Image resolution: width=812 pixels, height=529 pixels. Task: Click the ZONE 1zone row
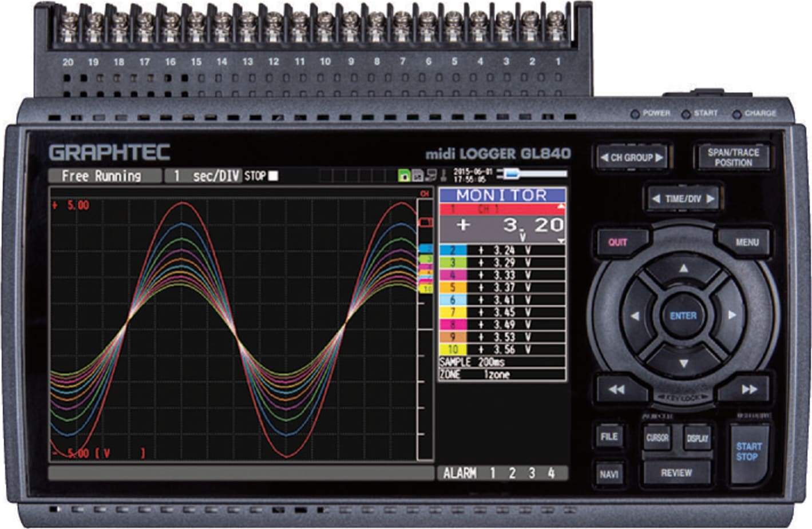[x=502, y=375]
